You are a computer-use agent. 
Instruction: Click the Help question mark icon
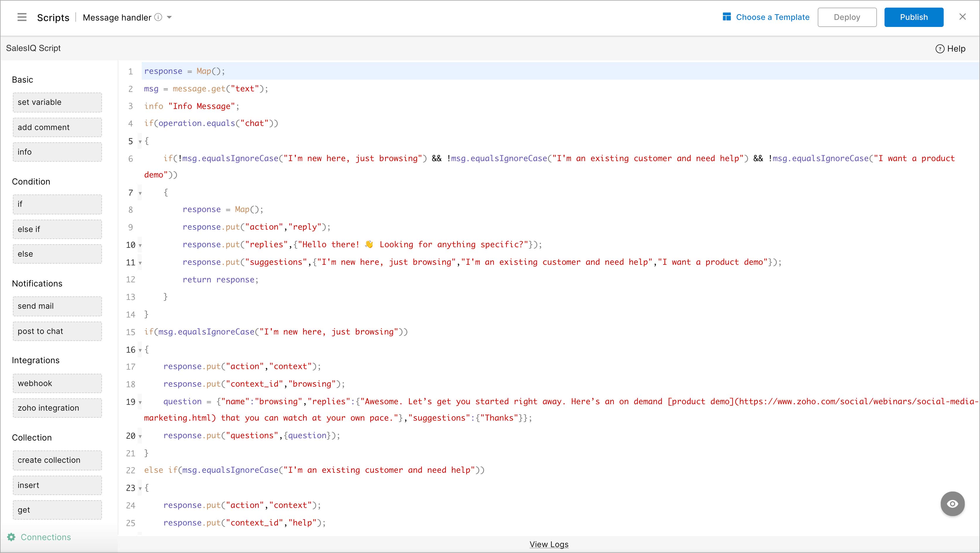(x=940, y=49)
